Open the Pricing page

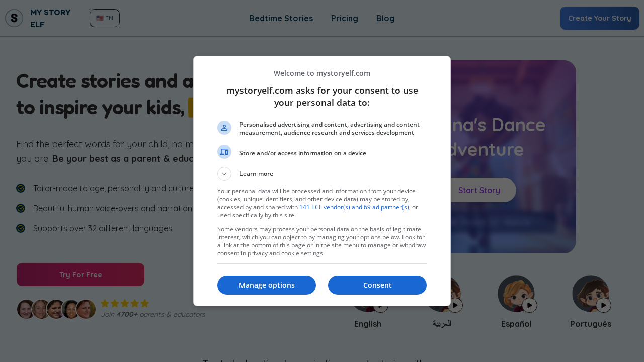(344, 18)
